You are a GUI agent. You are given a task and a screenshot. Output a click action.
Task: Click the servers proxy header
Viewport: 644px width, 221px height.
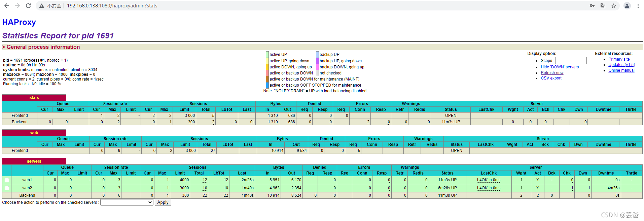[34, 161]
